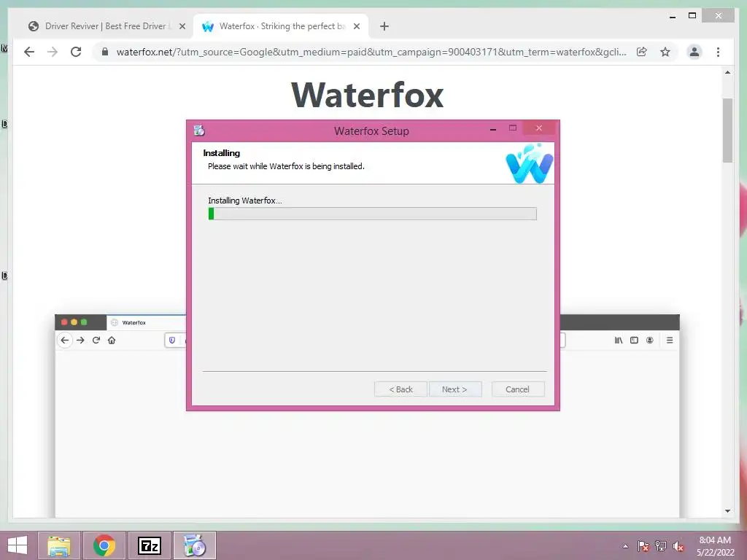Click the Action Center flag tray icon
The height and width of the screenshot is (560, 747).
pyautogui.click(x=643, y=546)
